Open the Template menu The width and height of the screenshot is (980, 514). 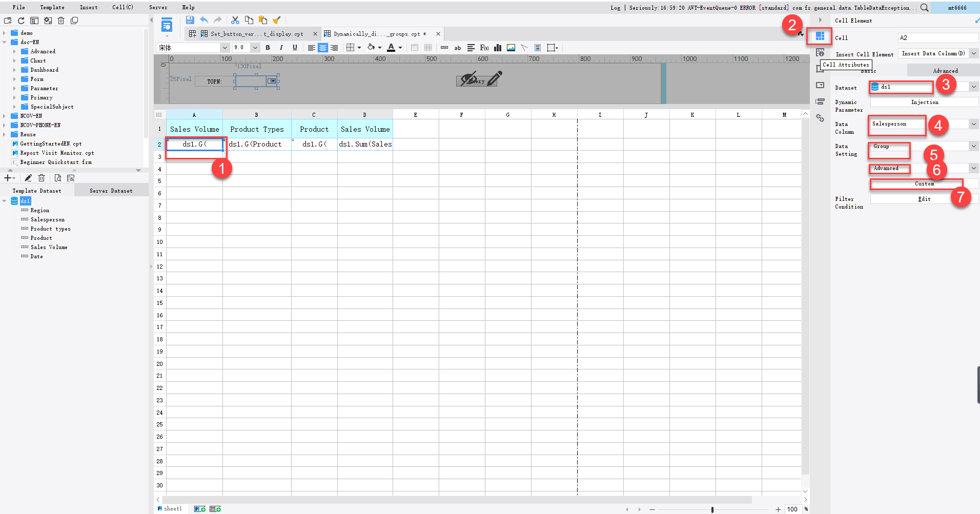(52, 7)
